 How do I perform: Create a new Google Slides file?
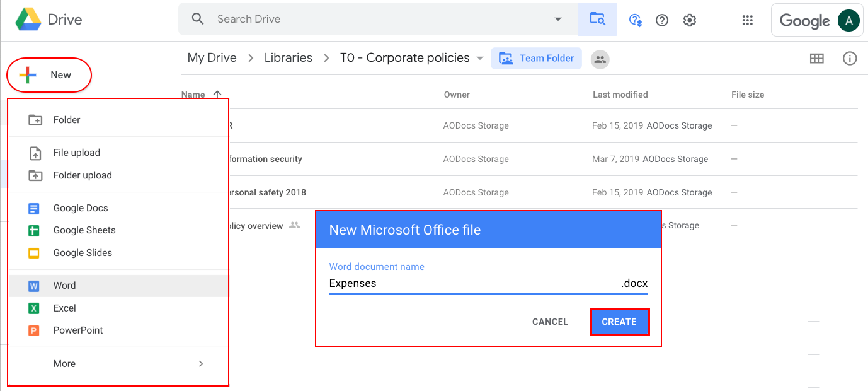tap(118, 253)
